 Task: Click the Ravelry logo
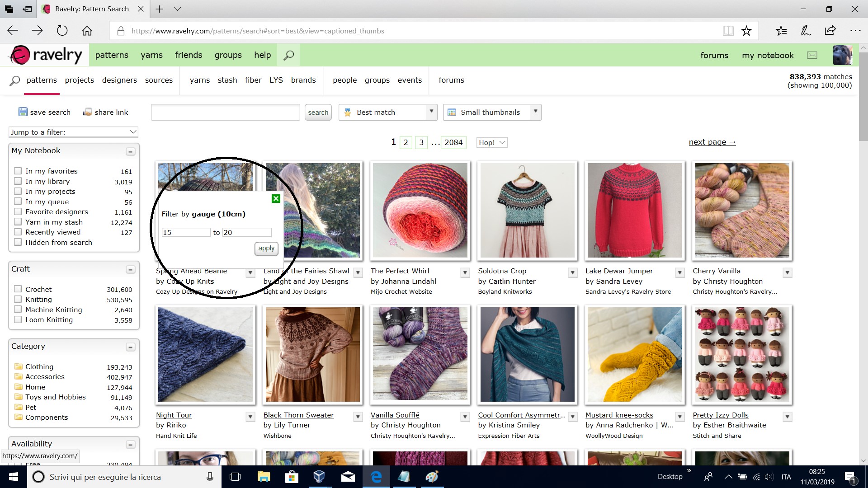(44, 54)
